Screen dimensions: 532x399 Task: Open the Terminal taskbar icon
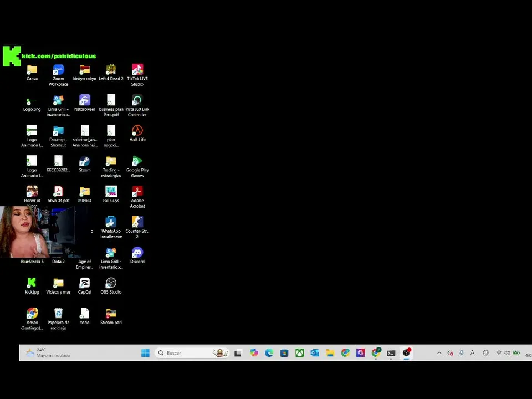[x=391, y=353]
